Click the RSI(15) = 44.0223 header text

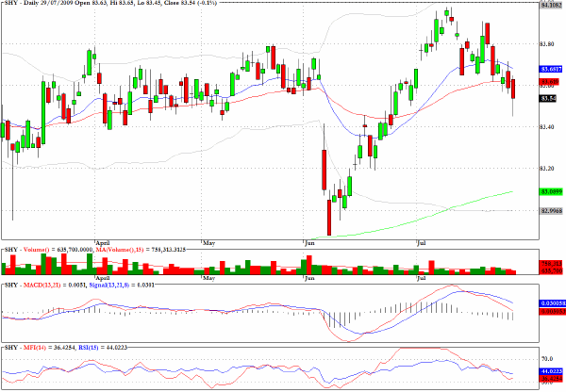click(x=103, y=348)
